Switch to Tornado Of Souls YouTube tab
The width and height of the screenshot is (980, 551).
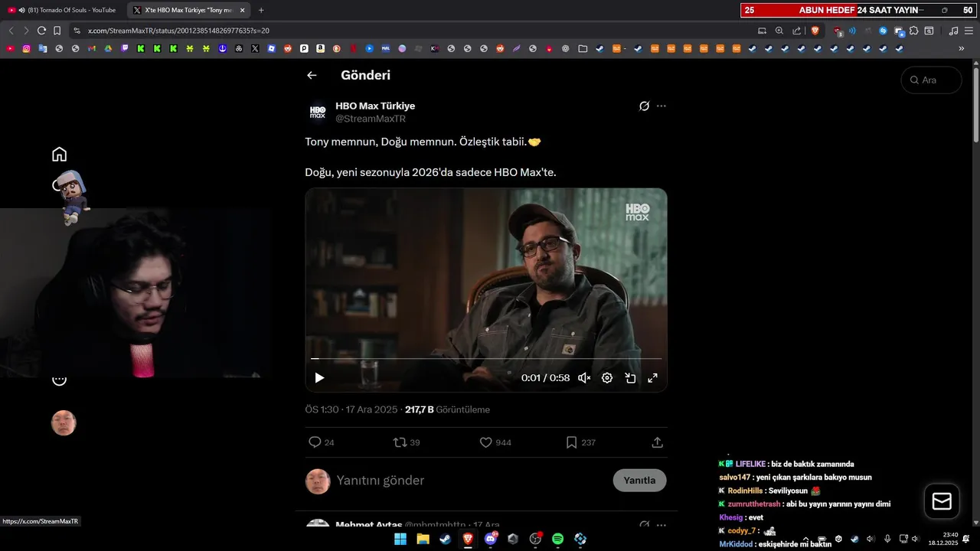click(x=63, y=10)
